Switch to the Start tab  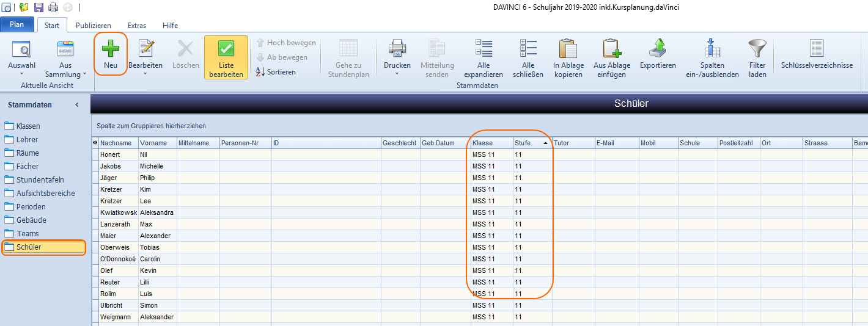point(52,26)
